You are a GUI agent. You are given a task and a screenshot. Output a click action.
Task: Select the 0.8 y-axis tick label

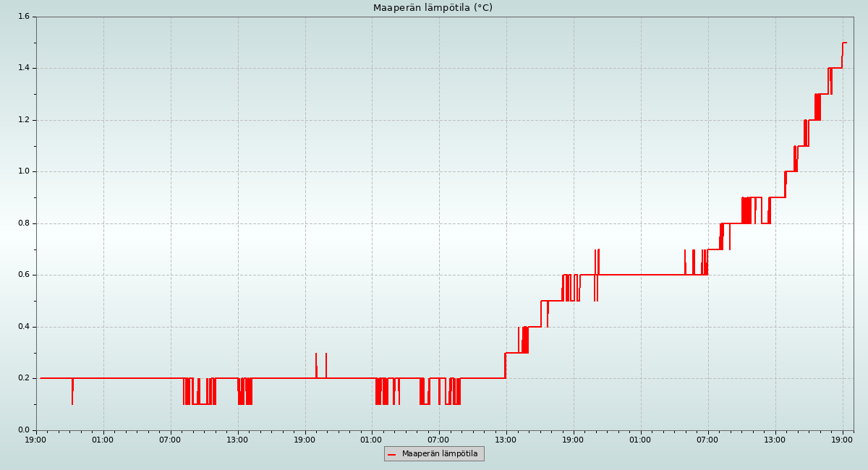[x=23, y=223]
